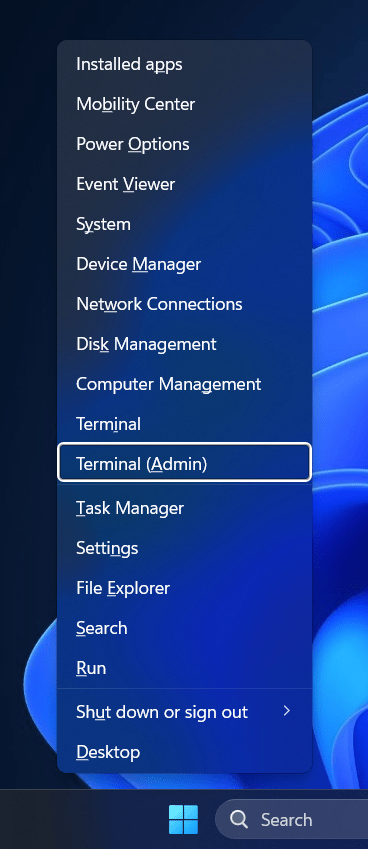
Task: Expand Shut down or sign out submenu
Action: [x=184, y=711]
